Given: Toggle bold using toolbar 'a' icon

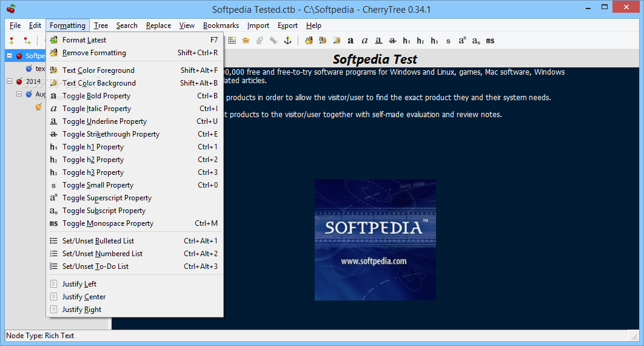Looking at the screenshot, I should coord(351,40).
